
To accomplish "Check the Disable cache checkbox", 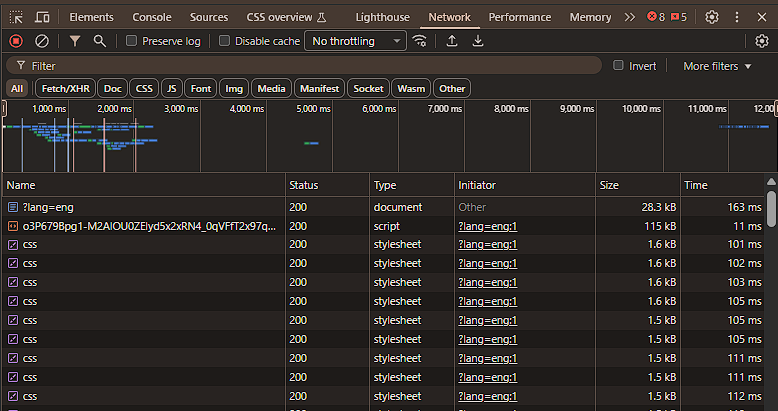I will point(225,41).
